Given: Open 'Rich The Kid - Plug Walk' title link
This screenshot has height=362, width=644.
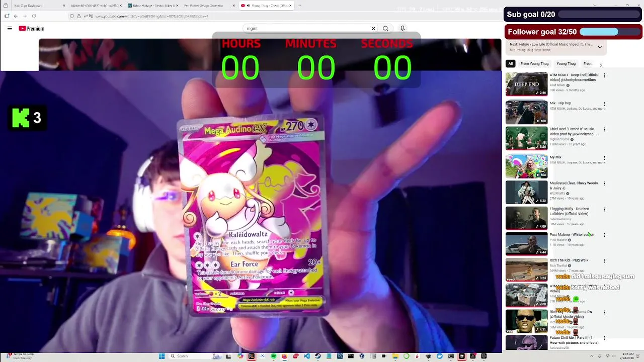Looking at the screenshot, I should 569,260.
